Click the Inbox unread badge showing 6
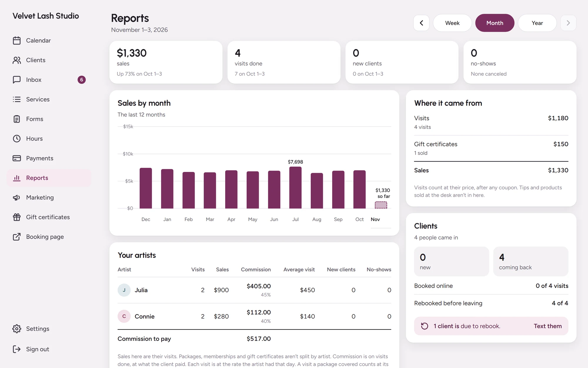 pyautogui.click(x=81, y=80)
